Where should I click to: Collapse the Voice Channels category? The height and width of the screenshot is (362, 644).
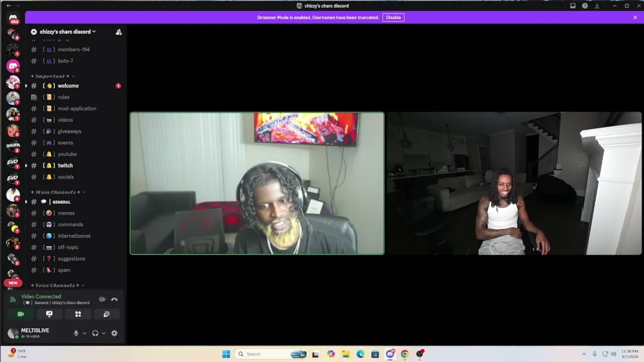point(57,286)
